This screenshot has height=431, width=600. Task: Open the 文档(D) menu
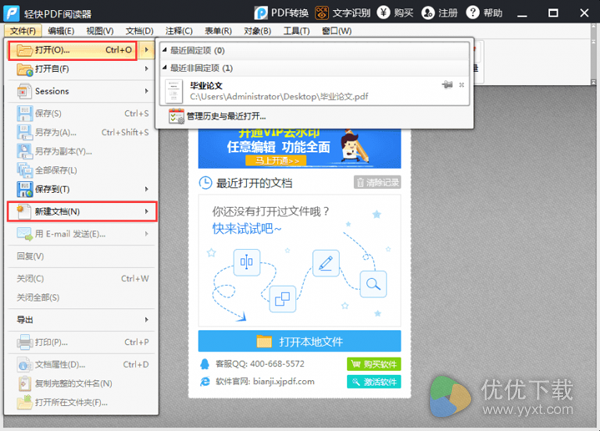139,31
